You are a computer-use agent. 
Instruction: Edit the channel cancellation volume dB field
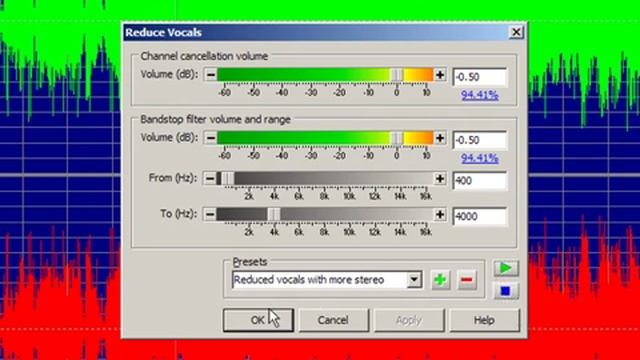480,77
